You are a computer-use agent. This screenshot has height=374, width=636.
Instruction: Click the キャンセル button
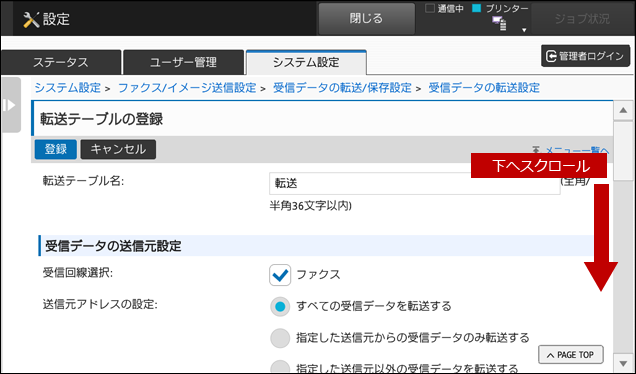(x=118, y=149)
